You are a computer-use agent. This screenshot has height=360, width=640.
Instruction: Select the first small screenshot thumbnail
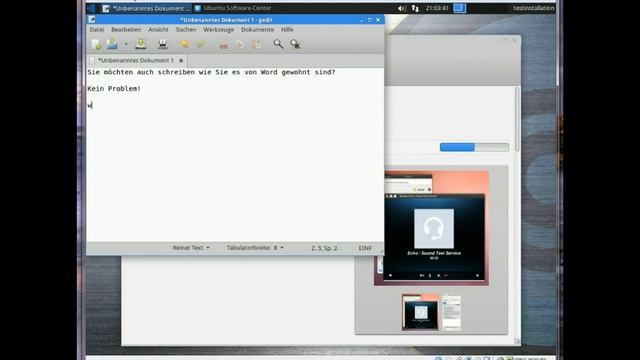coord(420,312)
